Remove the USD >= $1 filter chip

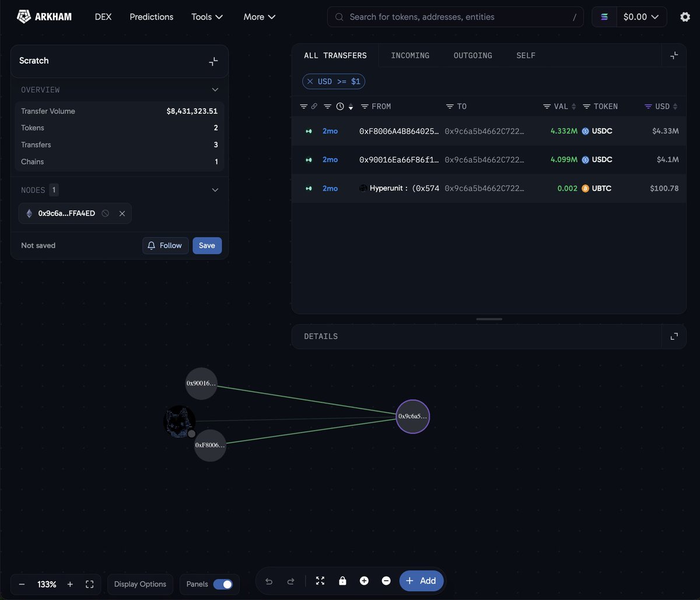coord(310,82)
